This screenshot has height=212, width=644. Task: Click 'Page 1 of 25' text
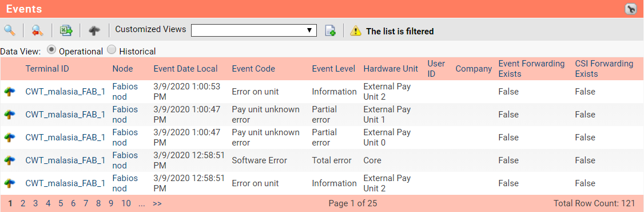[353, 203]
